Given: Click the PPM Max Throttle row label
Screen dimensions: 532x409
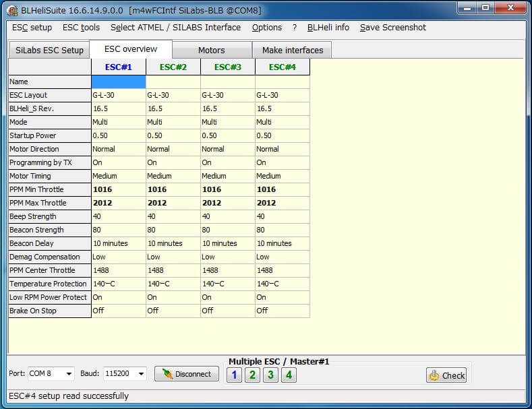Looking at the screenshot, I should pos(50,203).
